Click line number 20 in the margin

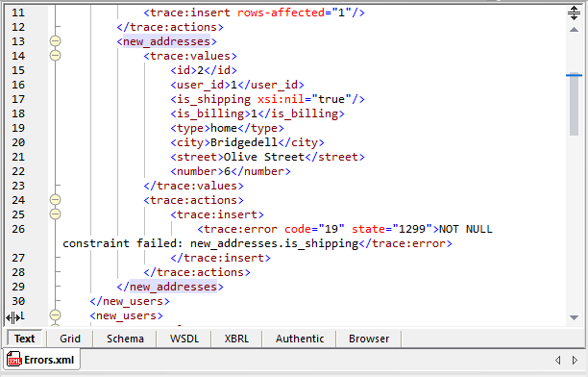(18, 142)
